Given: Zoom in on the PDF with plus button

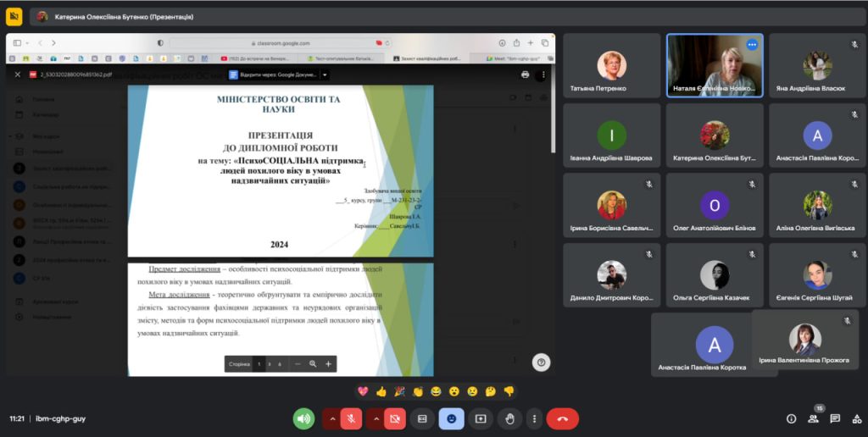Looking at the screenshot, I should (x=329, y=364).
